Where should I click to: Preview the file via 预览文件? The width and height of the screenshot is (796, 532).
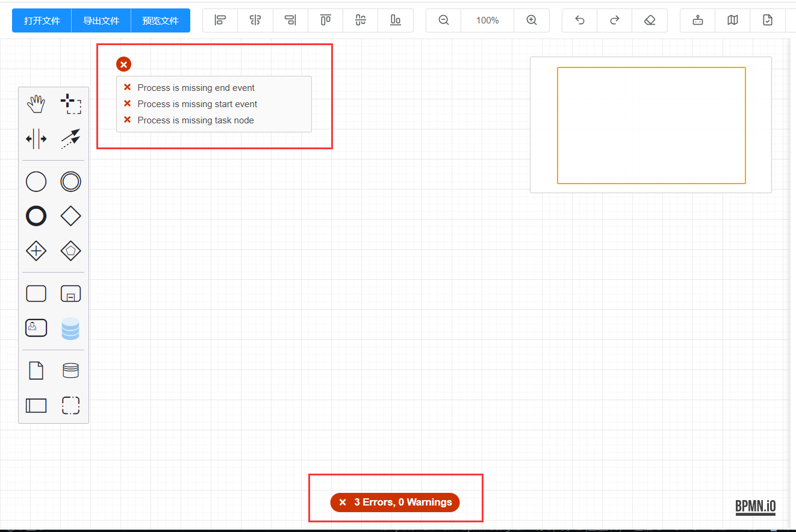[160, 20]
